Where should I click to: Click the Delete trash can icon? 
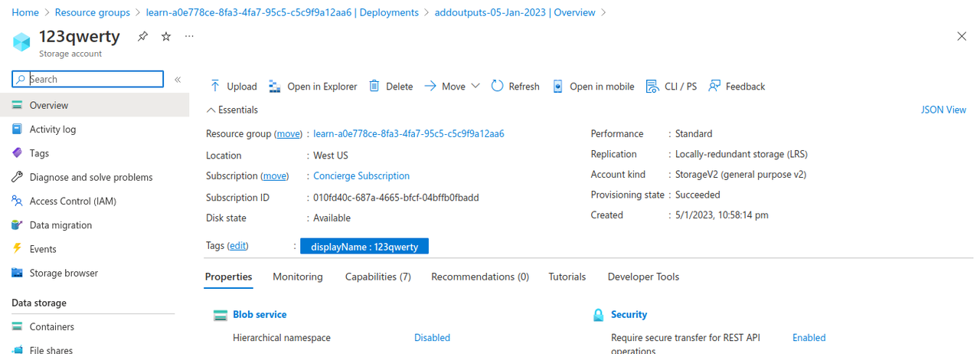pyautogui.click(x=374, y=86)
